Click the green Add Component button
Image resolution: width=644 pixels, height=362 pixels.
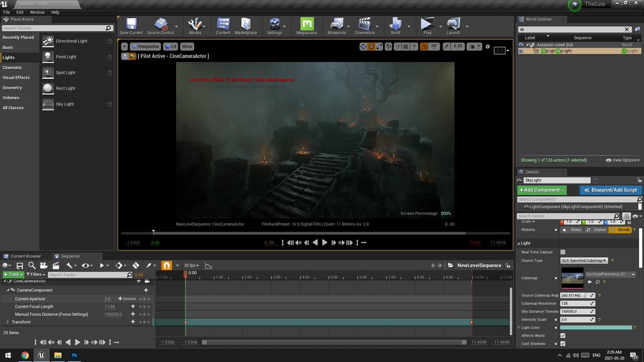tap(542, 190)
